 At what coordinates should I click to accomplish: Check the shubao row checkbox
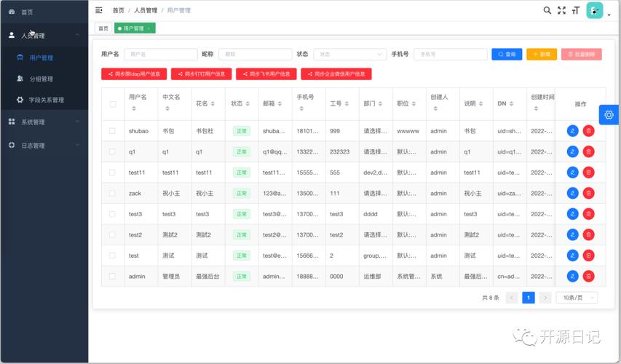(x=112, y=131)
